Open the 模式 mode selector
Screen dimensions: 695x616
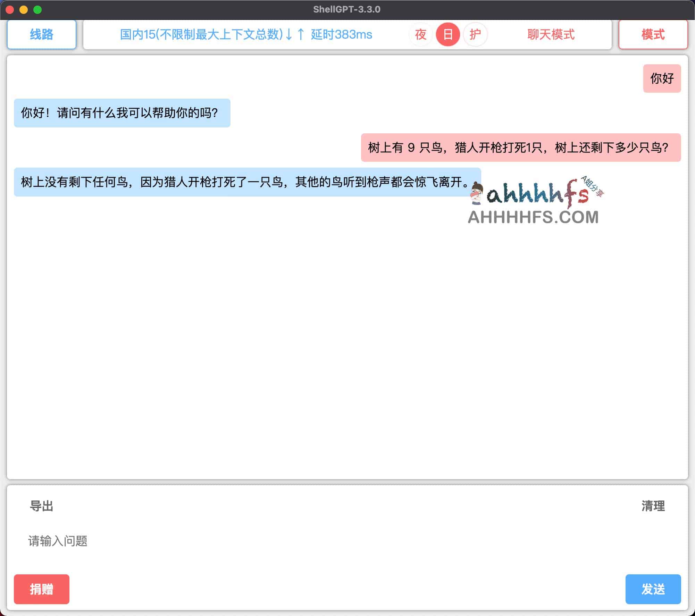[653, 34]
